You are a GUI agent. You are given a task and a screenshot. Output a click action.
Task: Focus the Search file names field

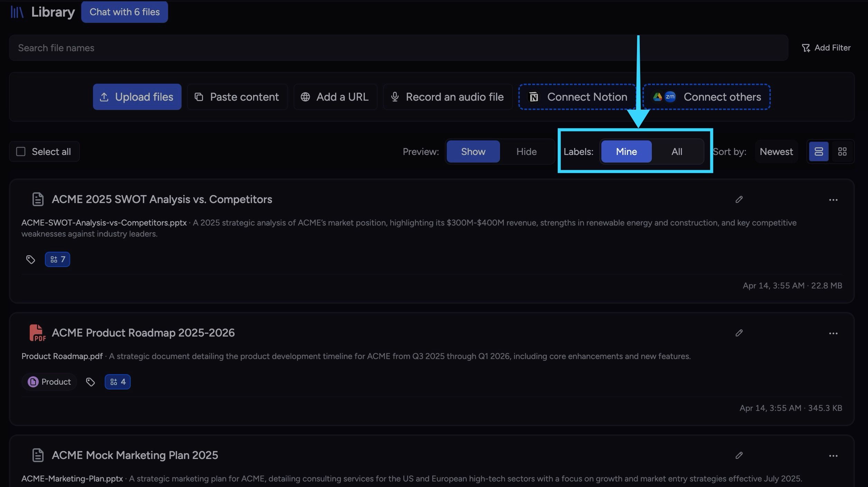pos(398,48)
